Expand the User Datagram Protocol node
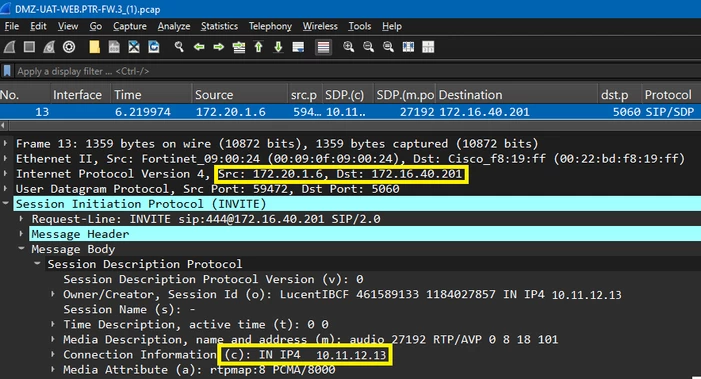701x379 pixels. pos(5,189)
